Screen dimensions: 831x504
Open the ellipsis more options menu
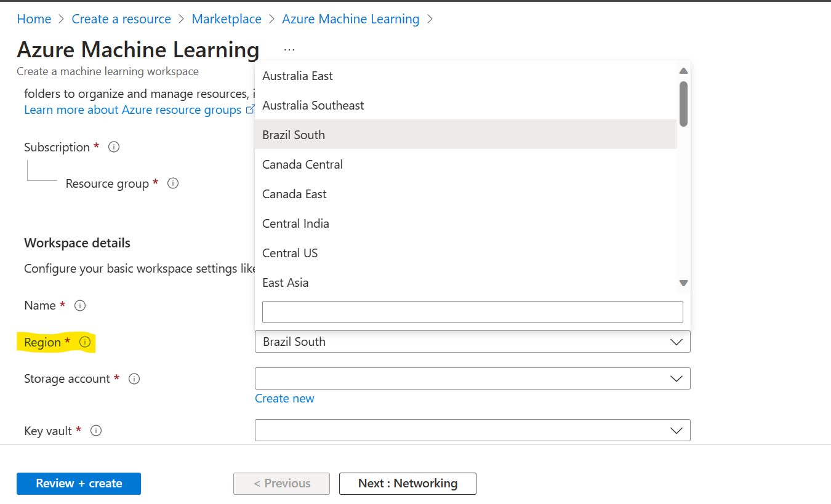289,50
